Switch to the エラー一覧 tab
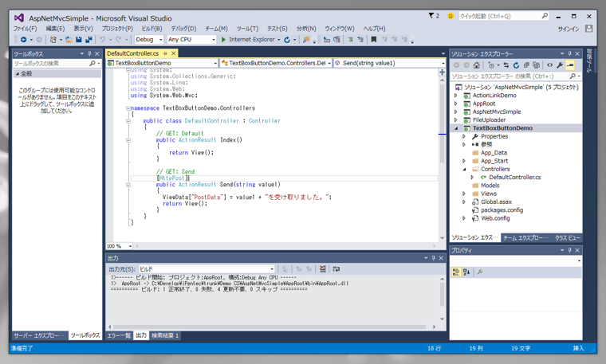 point(119,335)
